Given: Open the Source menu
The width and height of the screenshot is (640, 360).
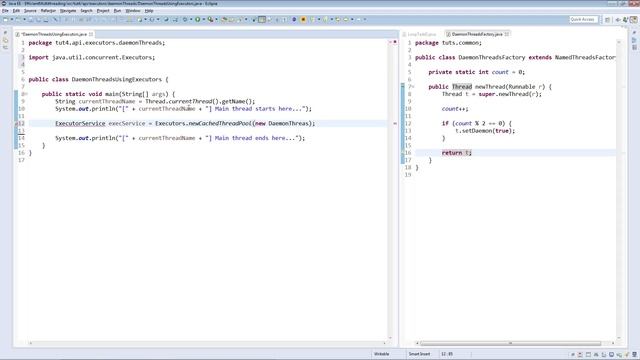Looking at the screenshot, I should 30,11.
